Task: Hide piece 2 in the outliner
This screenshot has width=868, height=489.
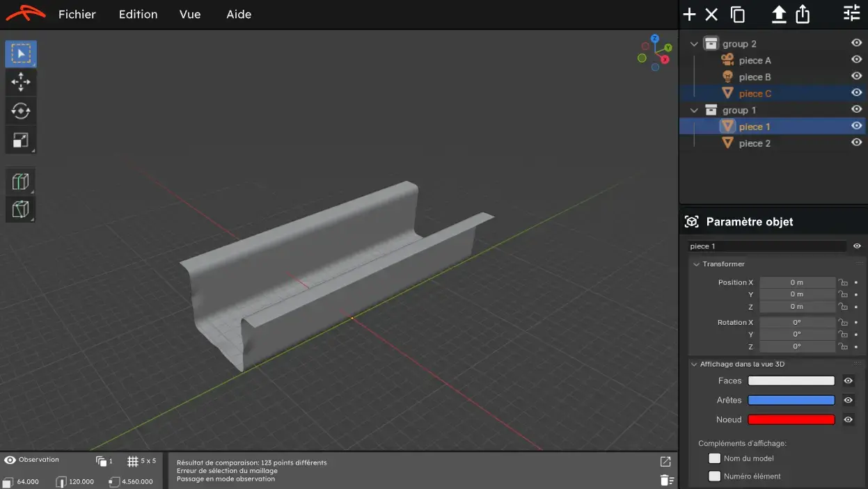Action: pos(857,143)
